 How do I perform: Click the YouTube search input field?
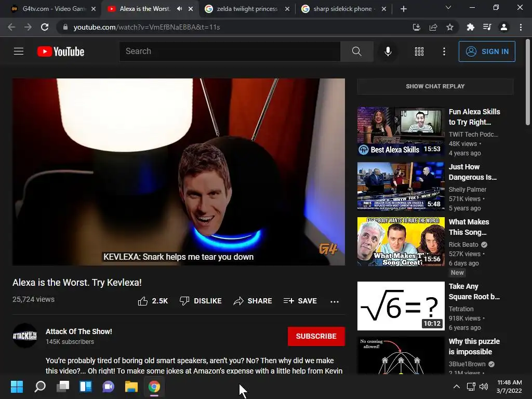tap(230, 51)
